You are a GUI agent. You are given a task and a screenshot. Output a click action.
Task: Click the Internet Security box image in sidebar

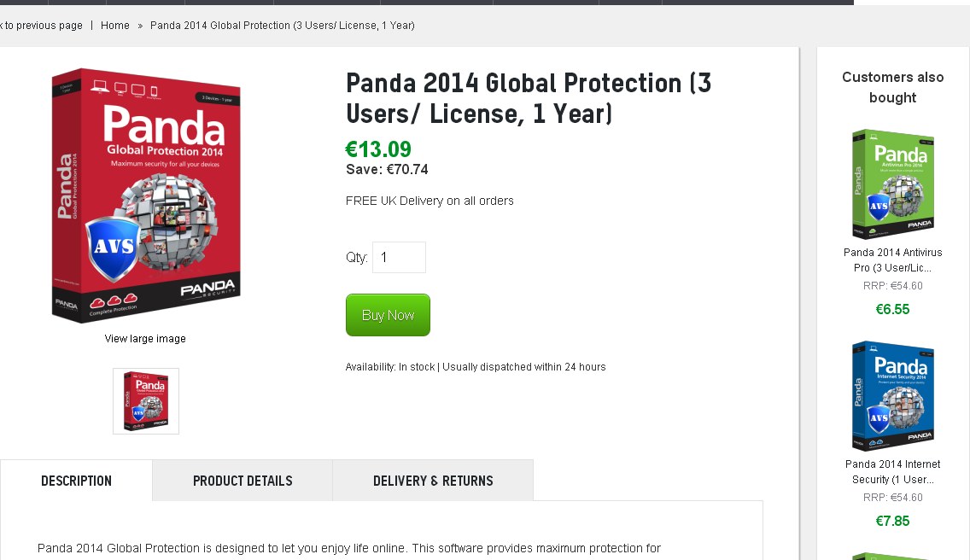point(892,394)
